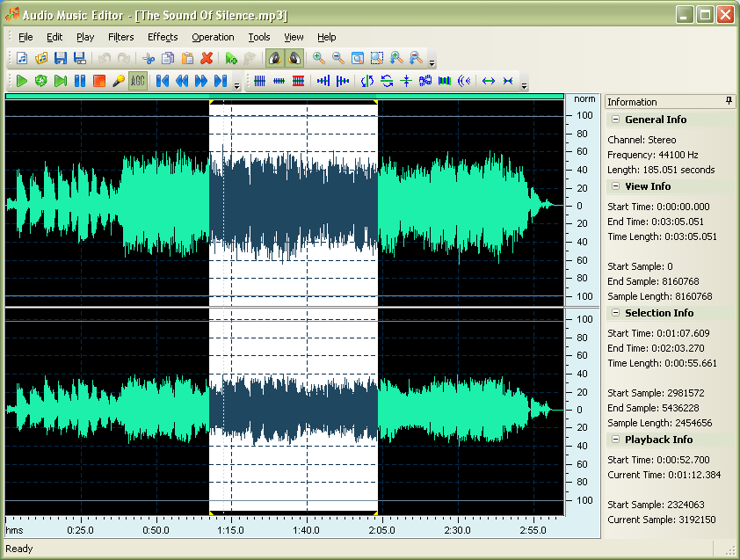740x560 pixels.
Task: Cut the selected audio region
Action: [148, 58]
